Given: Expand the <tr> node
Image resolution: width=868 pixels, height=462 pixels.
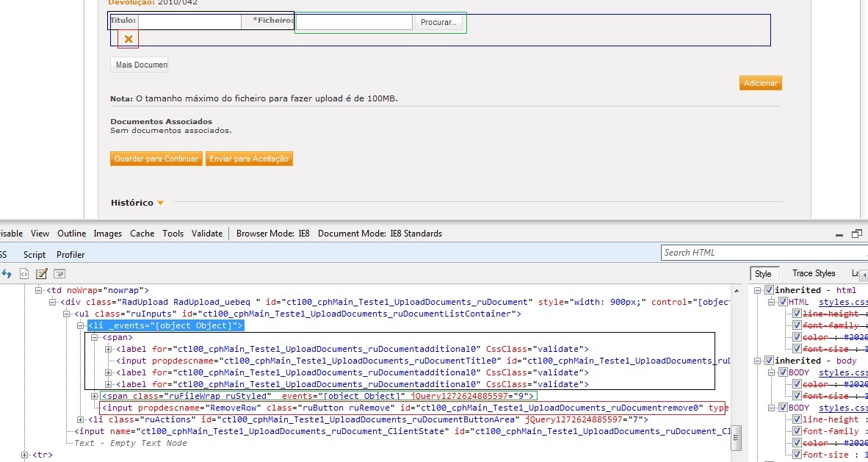Looking at the screenshot, I should [24, 455].
